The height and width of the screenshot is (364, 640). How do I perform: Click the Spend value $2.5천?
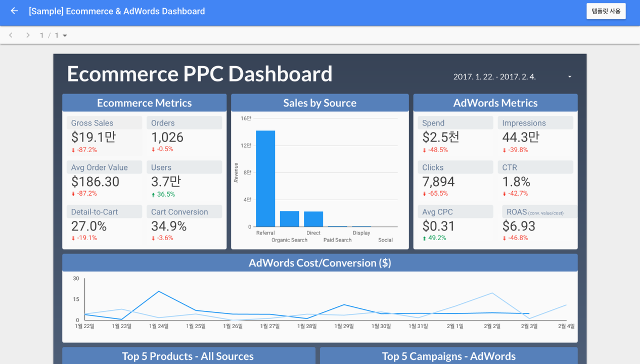441,137
